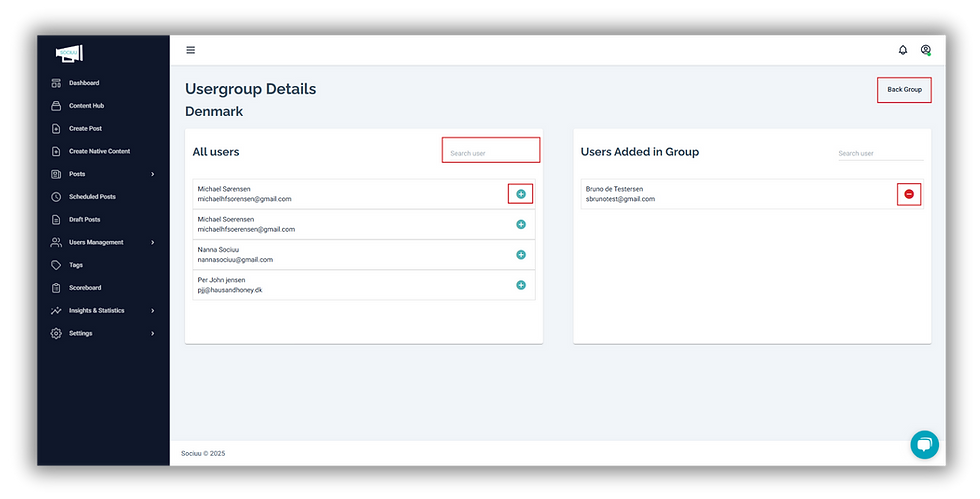The height and width of the screenshot is (499, 980).
Task: Add Michael Sørensen with the plus icon
Action: (521, 194)
